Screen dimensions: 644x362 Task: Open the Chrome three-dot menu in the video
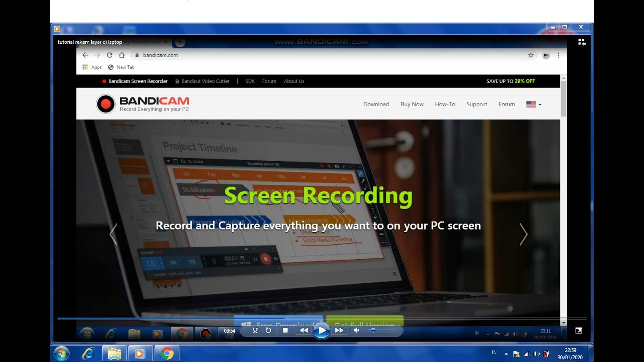point(558,55)
